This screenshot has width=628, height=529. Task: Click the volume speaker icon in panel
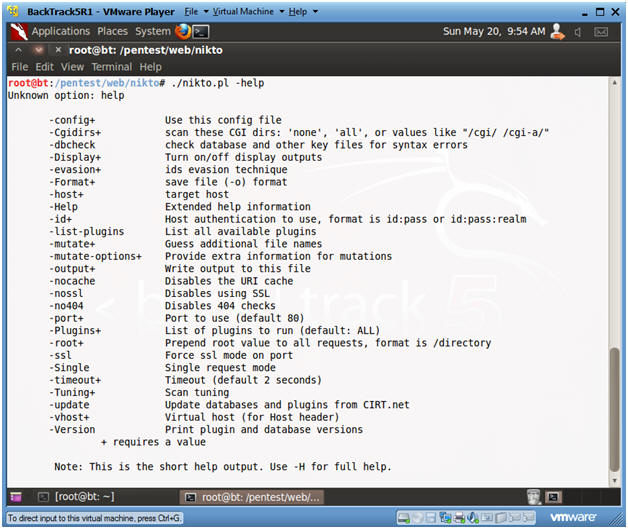tap(578, 32)
